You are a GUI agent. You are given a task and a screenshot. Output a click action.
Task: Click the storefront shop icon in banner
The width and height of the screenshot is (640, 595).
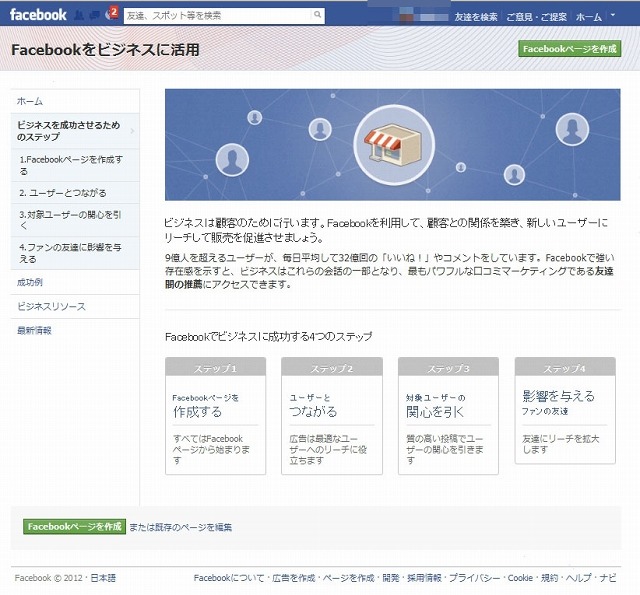coord(393,144)
